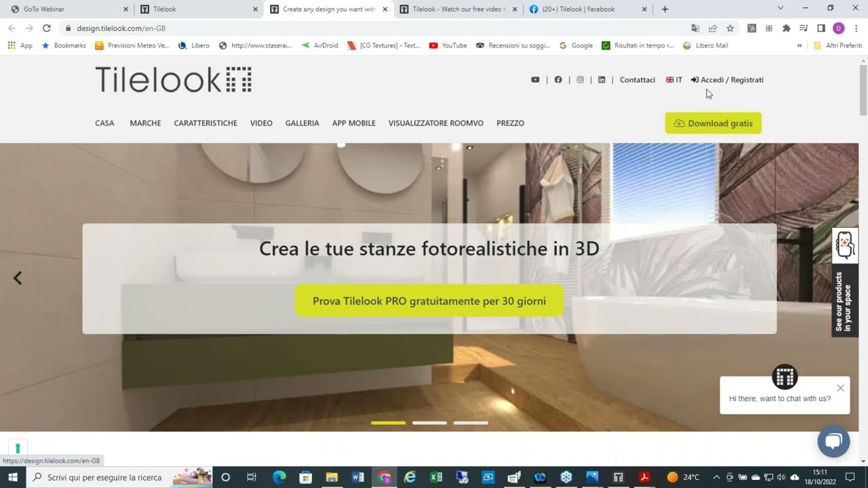Select third carousel slide indicator

(471, 423)
